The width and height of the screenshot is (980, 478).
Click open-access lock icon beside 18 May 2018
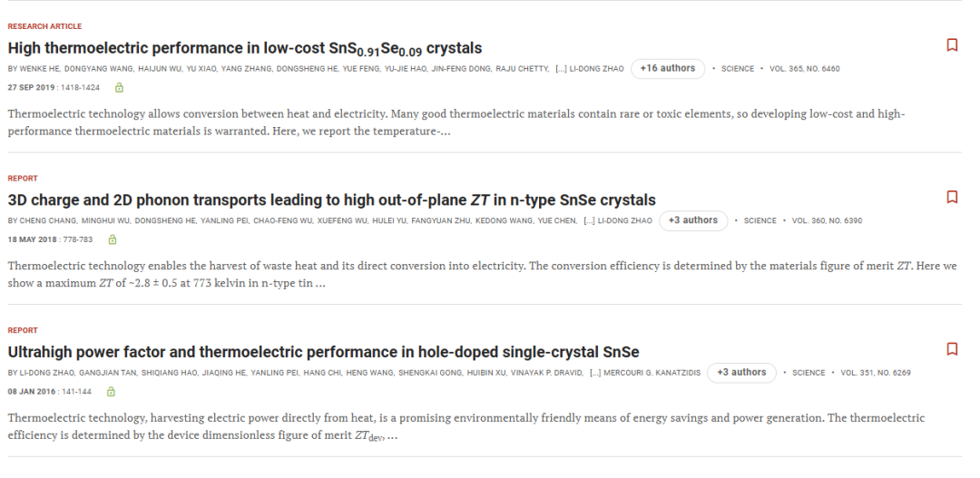point(113,239)
